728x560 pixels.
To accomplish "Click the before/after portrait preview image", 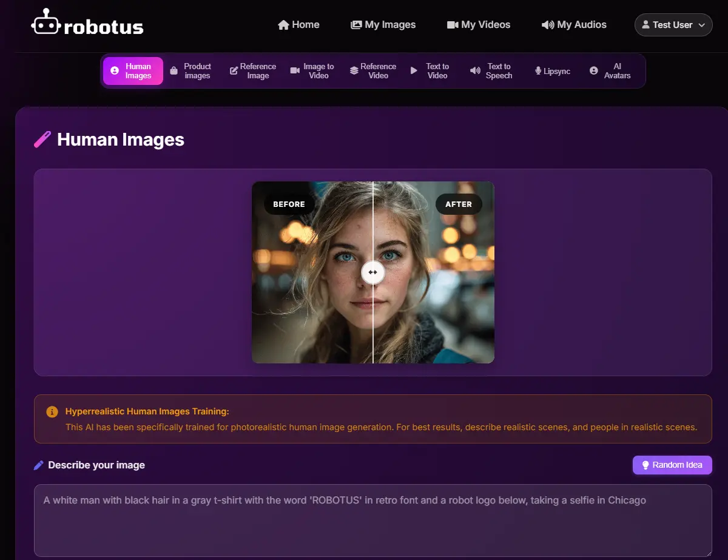I will pos(372,272).
